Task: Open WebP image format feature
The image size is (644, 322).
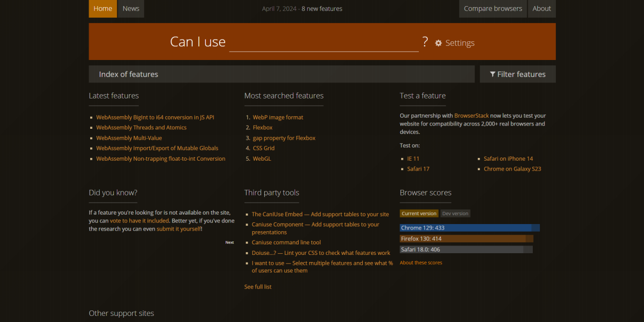Action: 278,117
